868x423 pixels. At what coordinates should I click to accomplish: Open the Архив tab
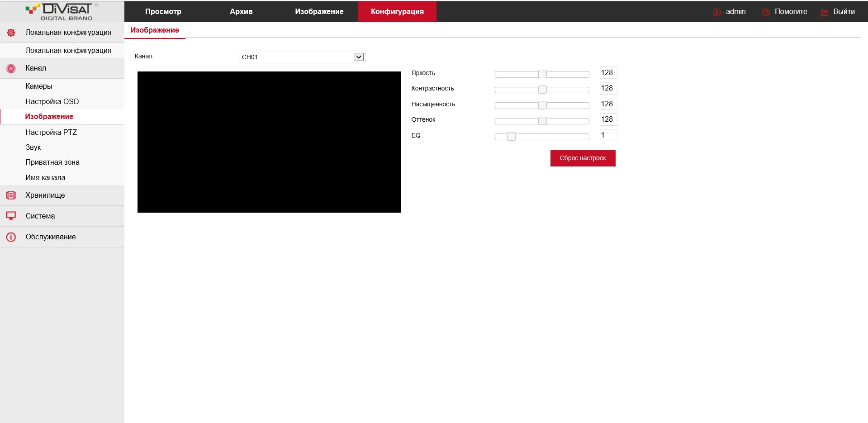(x=241, y=12)
